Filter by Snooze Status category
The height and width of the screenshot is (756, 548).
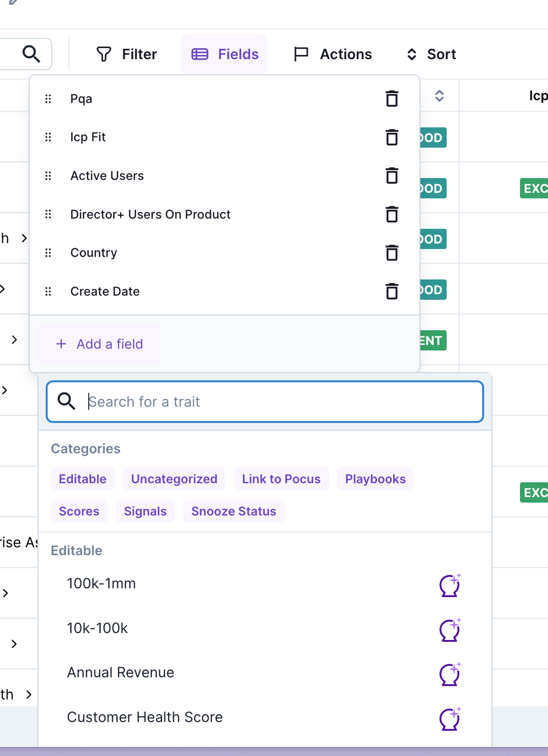(233, 511)
